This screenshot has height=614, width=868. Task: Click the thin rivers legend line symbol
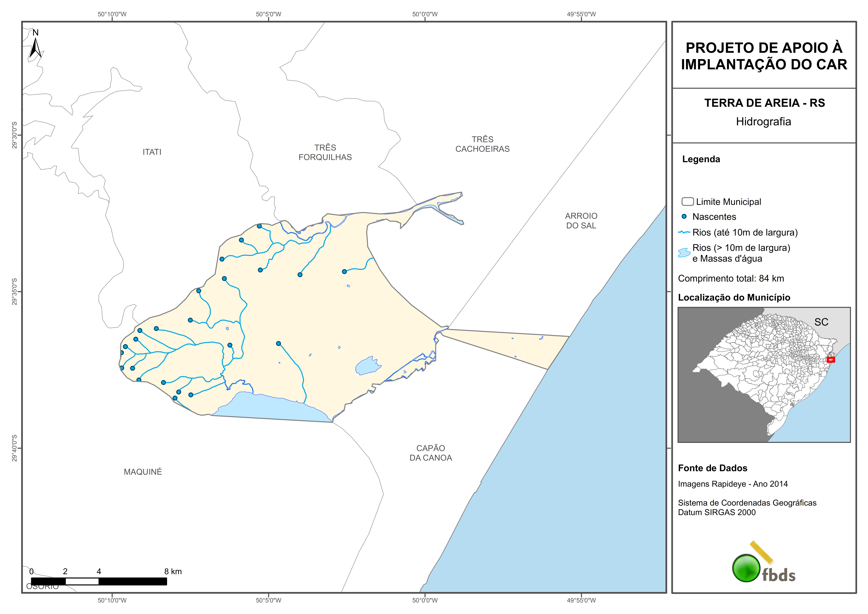click(x=684, y=232)
